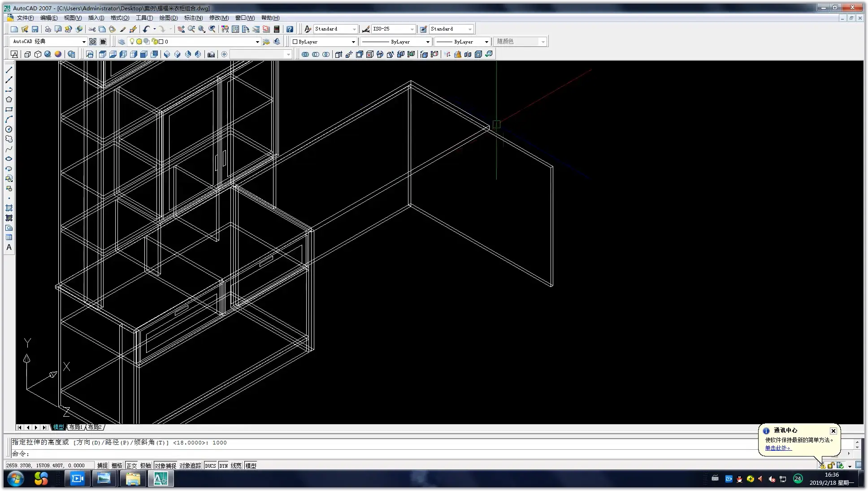Select the Multiline Text A tool
The width and height of the screenshot is (868, 491).
click(x=9, y=247)
